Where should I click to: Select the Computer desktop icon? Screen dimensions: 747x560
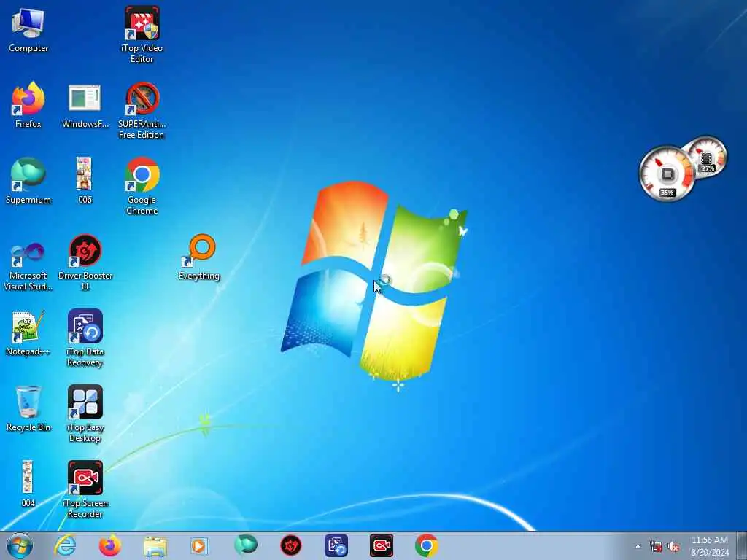coord(28,31)
